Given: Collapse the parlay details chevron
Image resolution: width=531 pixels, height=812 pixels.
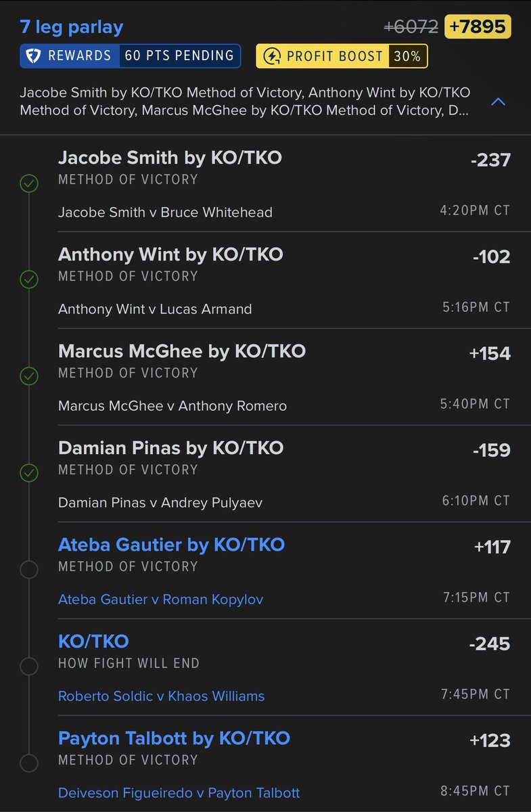Looking at the screenshot, I should 498,101.
